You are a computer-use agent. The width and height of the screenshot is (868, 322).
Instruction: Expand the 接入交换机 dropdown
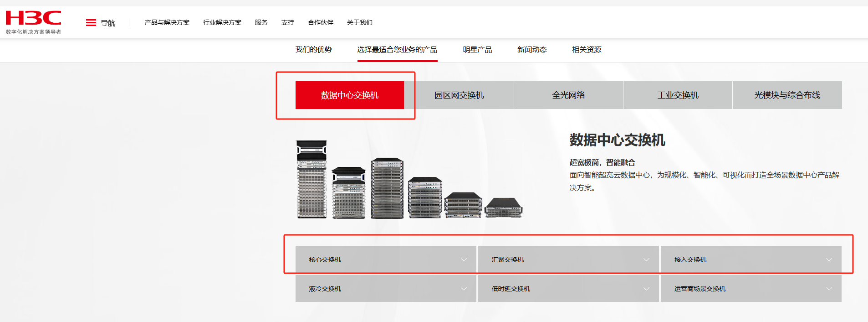(x=751, y=260)
